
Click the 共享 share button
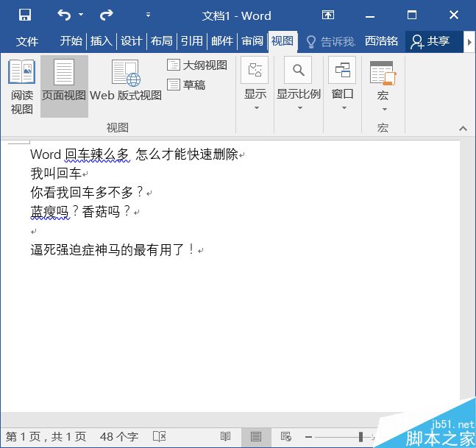click(x=435, y=41)
